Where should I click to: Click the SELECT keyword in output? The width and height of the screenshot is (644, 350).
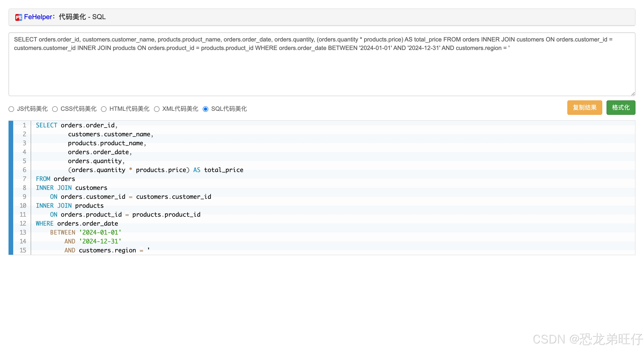click(x=46, y=125)
